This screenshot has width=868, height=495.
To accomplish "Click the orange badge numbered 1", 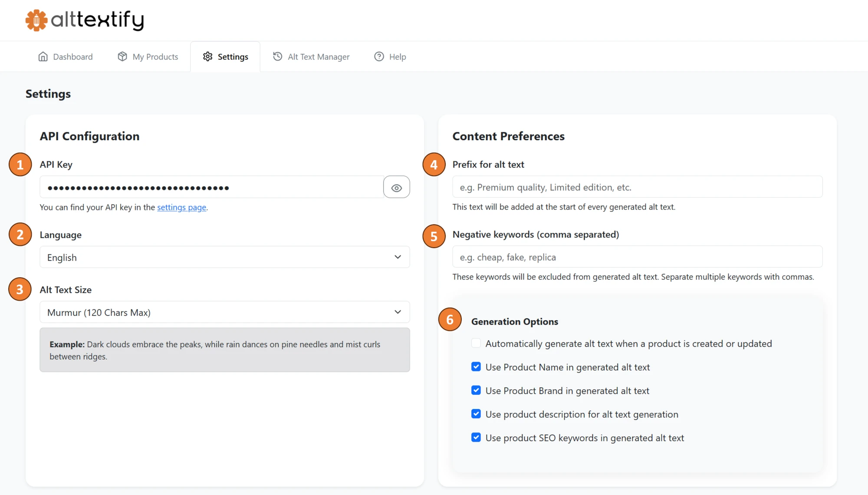I will (x=20, y=164).
